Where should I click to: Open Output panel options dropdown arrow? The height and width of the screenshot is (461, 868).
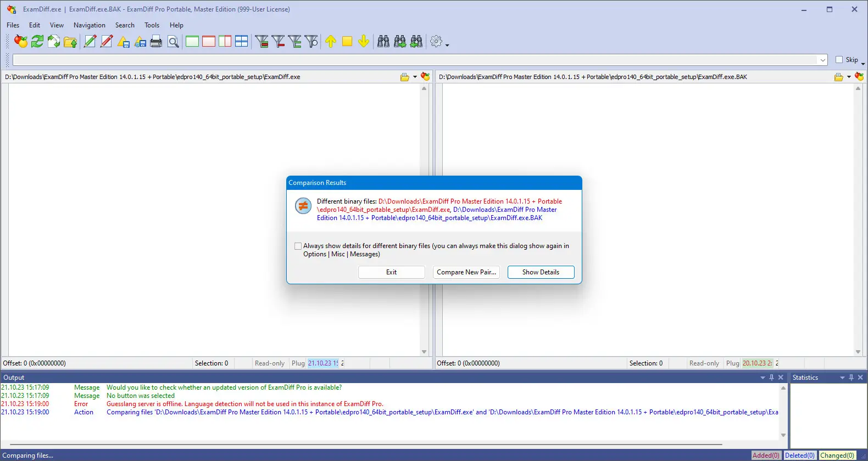pyautogui.click(x=763, y=378)
